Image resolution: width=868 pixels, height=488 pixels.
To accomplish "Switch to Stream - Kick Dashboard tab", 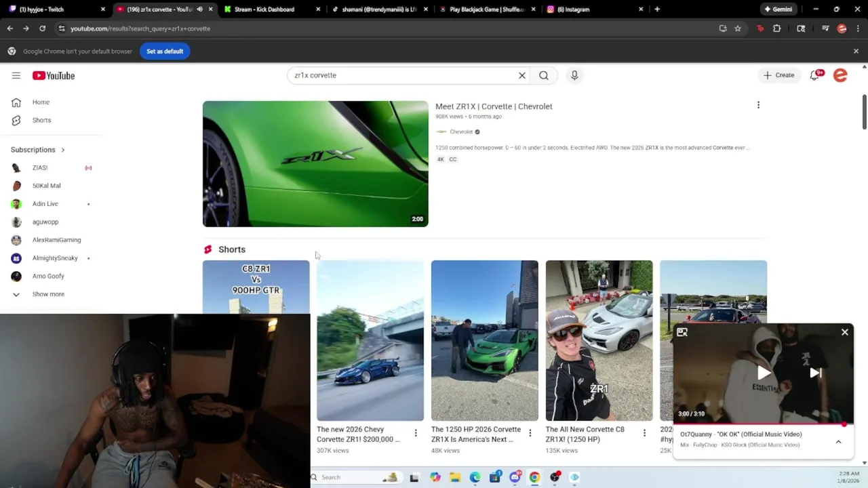I will click(271, 9).
